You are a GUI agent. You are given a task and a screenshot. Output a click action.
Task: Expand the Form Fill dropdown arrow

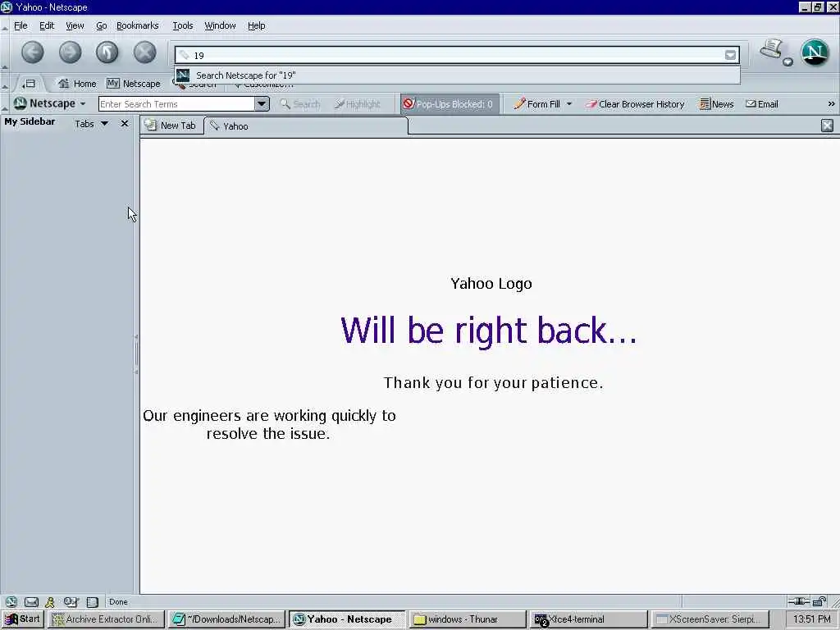[x=569, y=104]
